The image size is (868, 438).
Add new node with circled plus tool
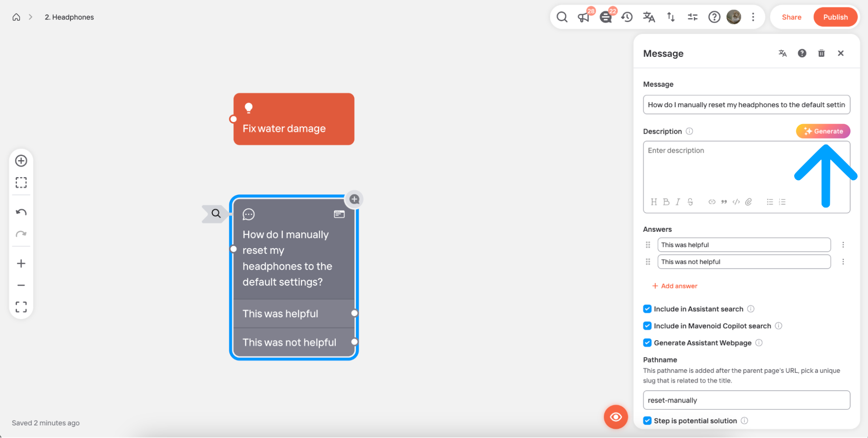click(x=21, y=161)
